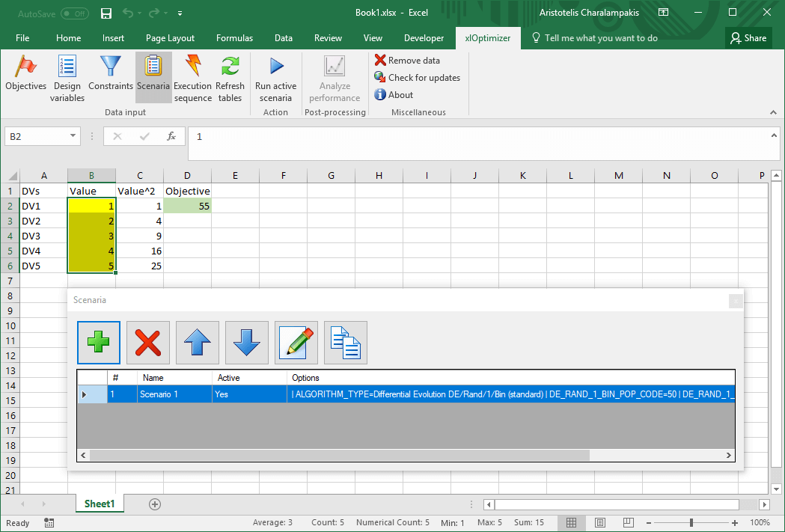
Task: Open the Developer ribbon tab
Action: coord(424,38)
